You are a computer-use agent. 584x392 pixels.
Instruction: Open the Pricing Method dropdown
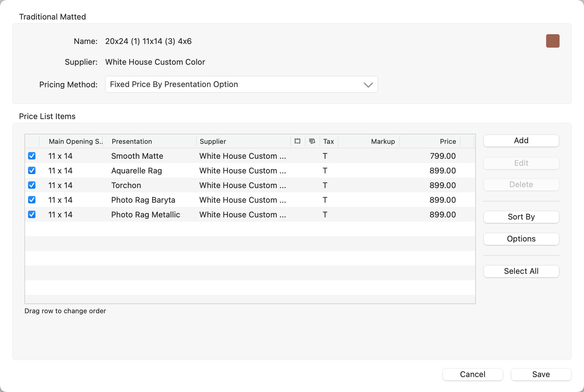pos(241,85)
